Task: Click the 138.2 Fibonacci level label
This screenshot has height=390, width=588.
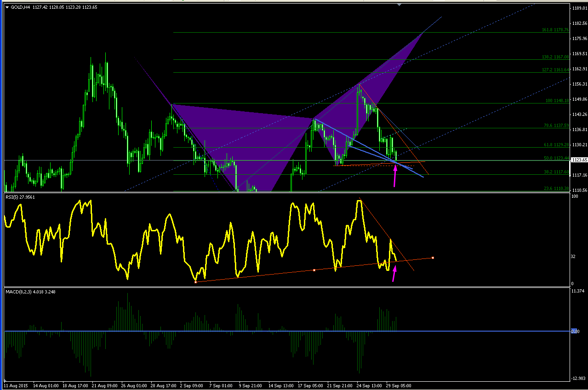Action: [556, 57]
